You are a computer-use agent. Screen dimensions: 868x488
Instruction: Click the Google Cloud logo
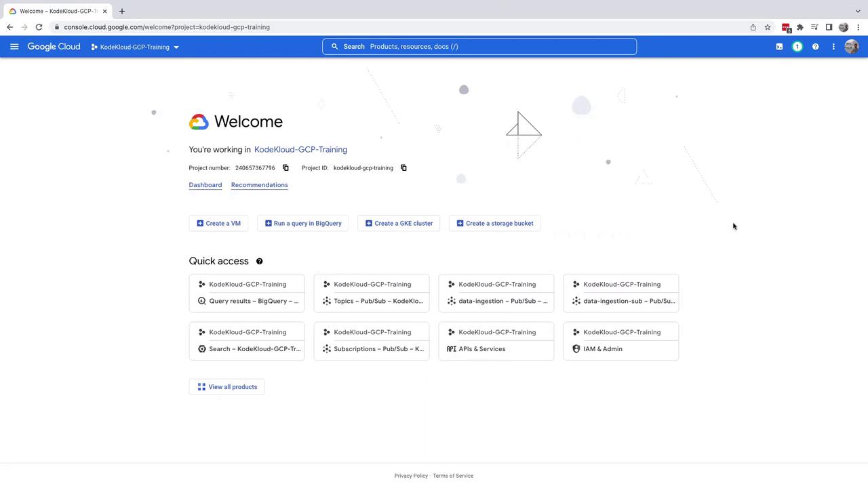pyautogui.click(x=54, y=47)
